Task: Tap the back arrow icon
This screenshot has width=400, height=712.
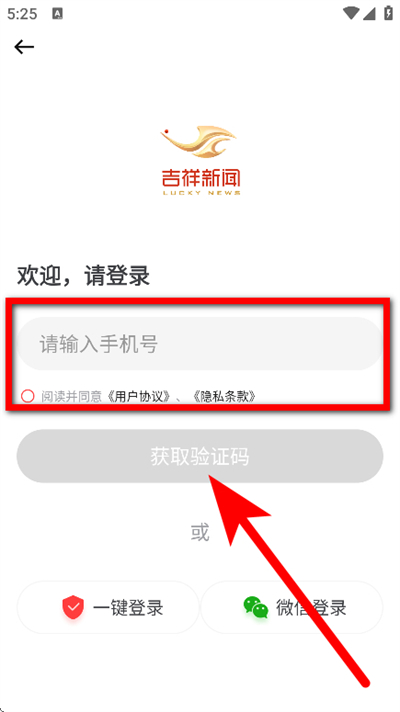Action: (24, 47)
